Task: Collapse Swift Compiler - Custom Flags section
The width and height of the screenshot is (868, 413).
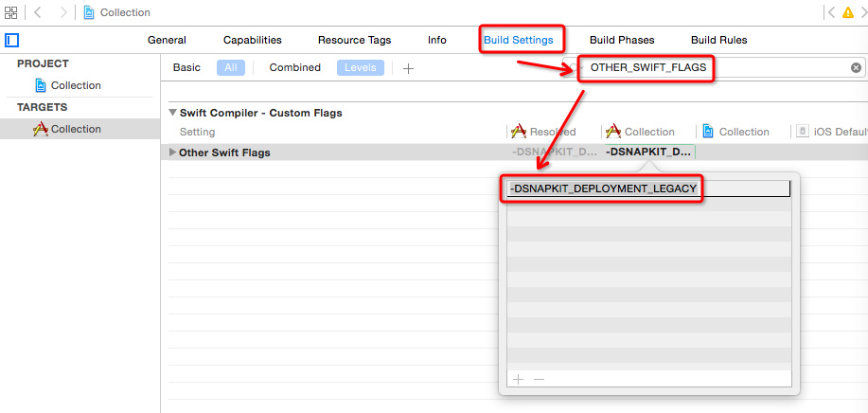Action: pyautogui.click(x=172, y=113)
